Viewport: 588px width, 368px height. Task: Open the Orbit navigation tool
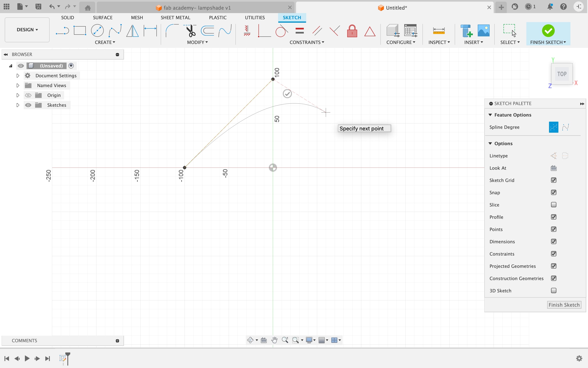pyautogui.click(x=250, y=340)
